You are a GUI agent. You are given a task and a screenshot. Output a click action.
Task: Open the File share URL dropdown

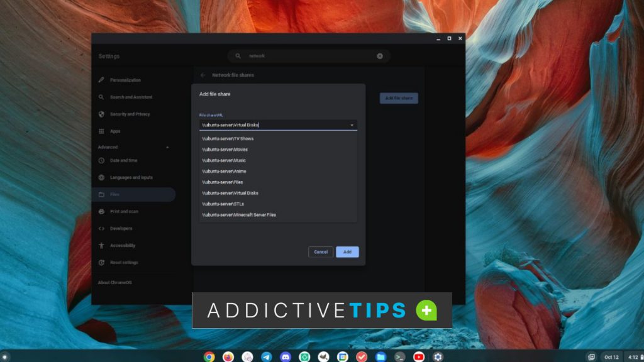352,124
